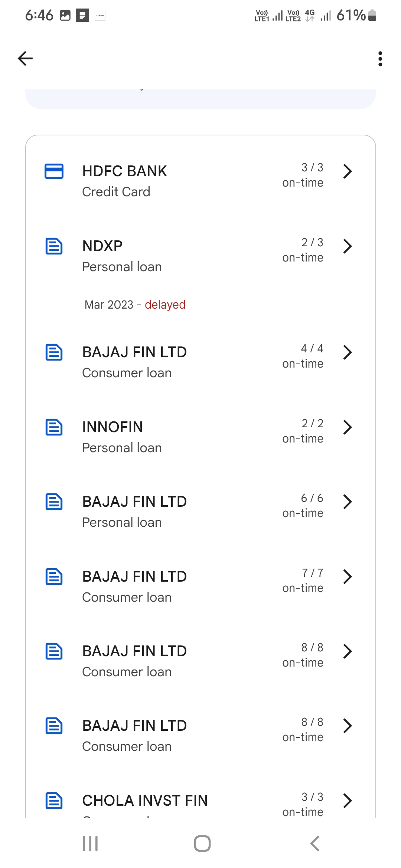Expand INNOFIN personal loan chevron
The width and height of the screenshot is (401, 868).
(x=347, y=427)
